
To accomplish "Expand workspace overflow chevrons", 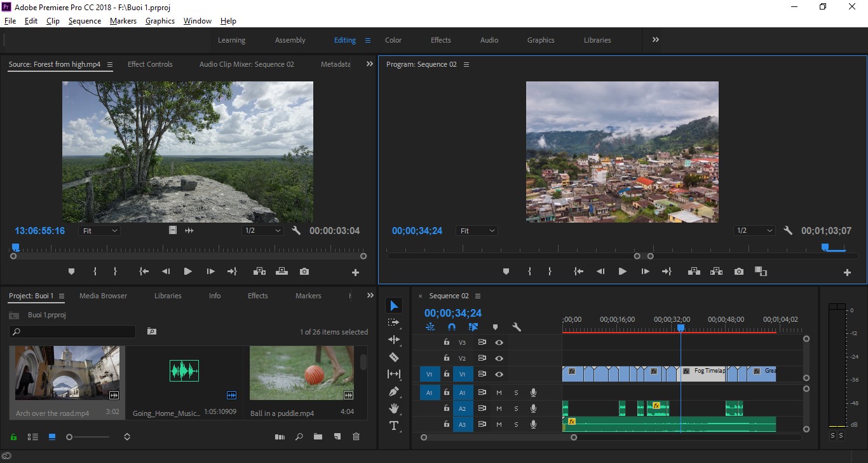I will click(655, 39).
